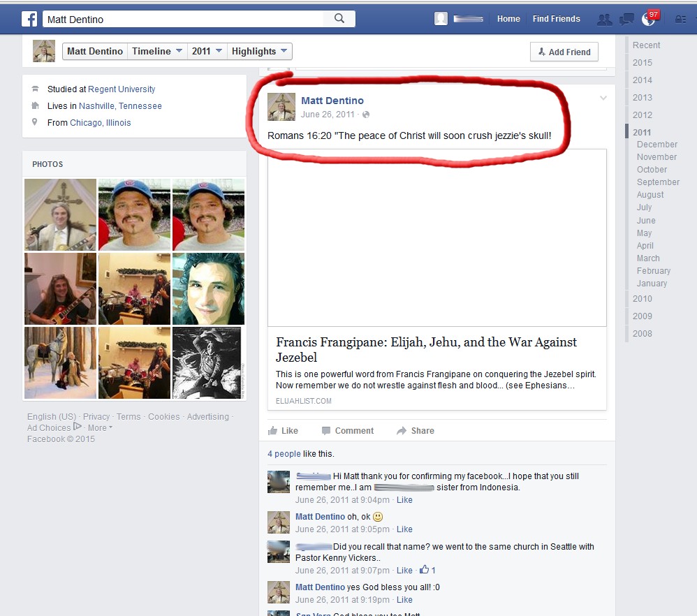697x616 pixels.
Task: Select December under 2011
Action: (x=657, y=145)
